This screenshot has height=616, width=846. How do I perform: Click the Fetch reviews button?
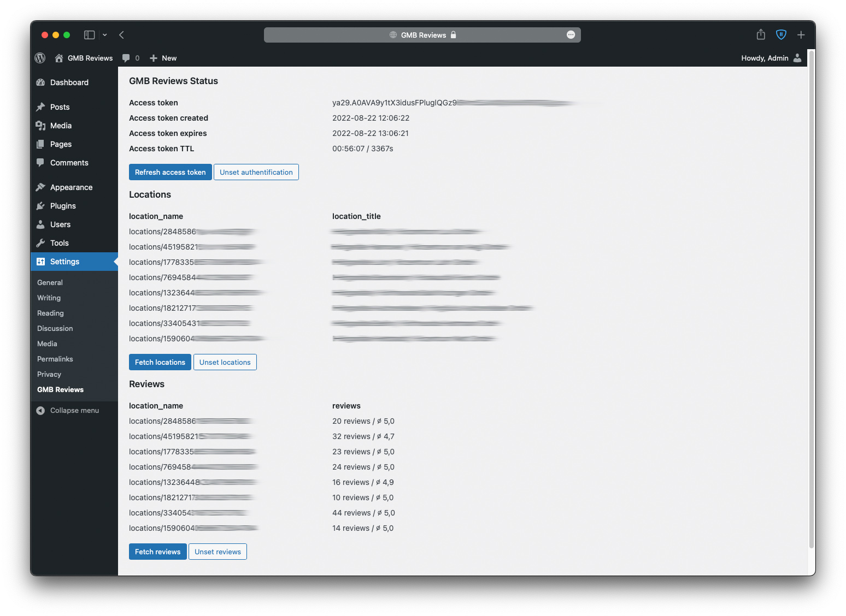[157, 552]
